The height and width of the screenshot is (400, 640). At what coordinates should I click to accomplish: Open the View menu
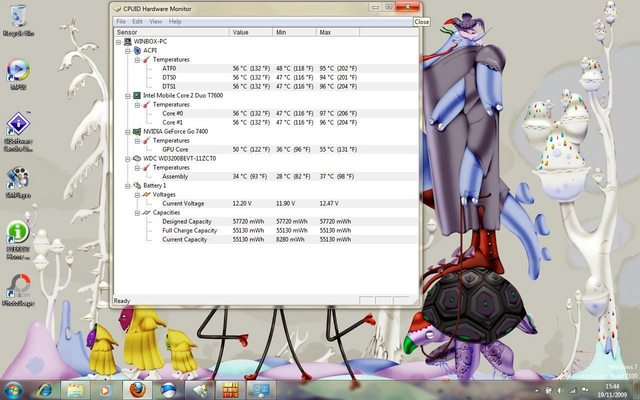pyautogui.click(x=156, y=22)
